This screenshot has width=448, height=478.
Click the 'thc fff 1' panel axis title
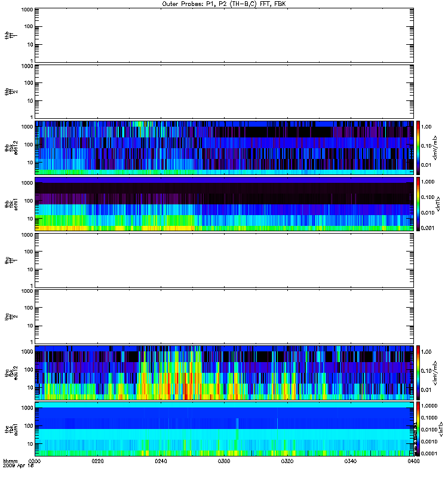[11, 261]
